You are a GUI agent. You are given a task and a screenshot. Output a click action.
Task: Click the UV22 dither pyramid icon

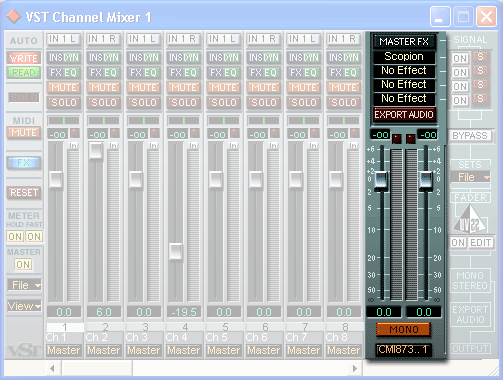tap(470, 219)
